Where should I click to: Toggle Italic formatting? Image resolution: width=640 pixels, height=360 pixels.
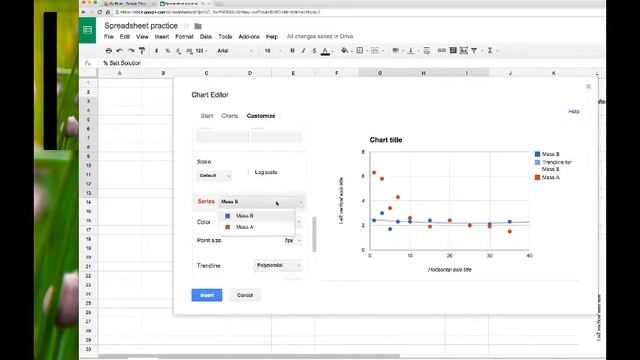pyautogui.click(x=303, y=51)
